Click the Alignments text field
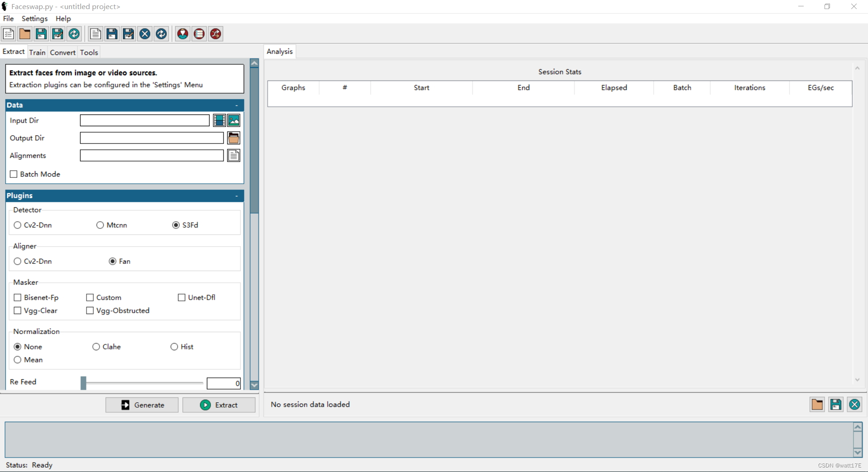The width and height of the screenshot is (868, 472). coord(152,156)
